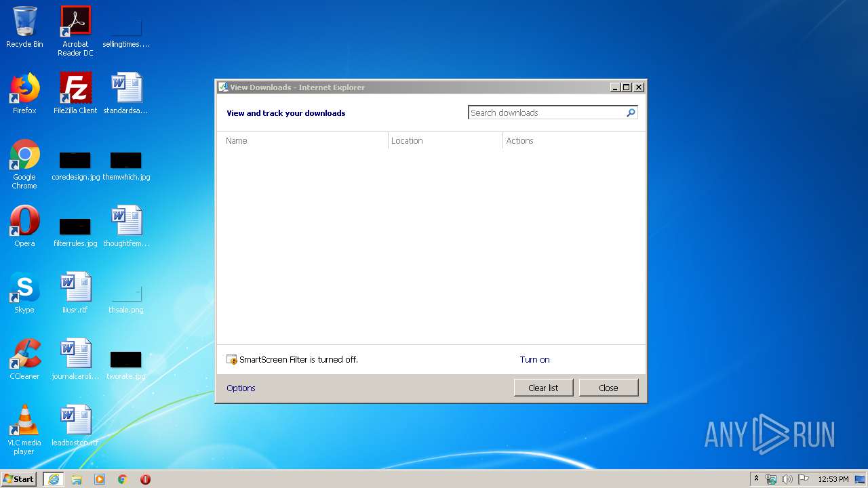Maximize the View Downloads window
Viewport: 868px width, 488px height.
(626, 87)
